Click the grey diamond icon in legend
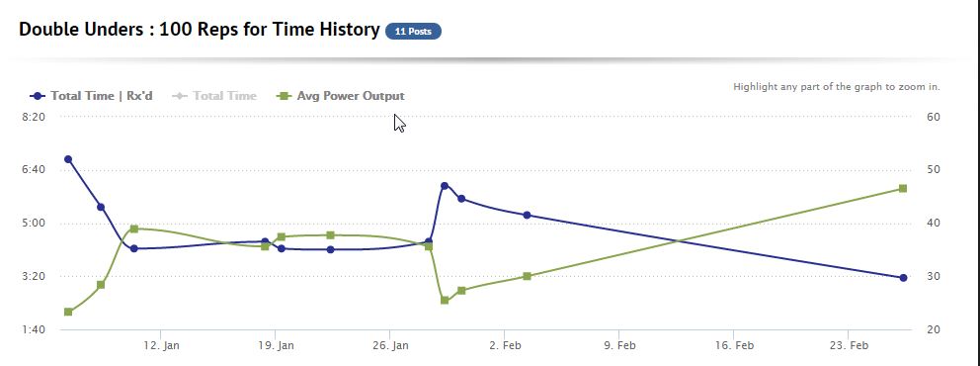 point(181,96)
